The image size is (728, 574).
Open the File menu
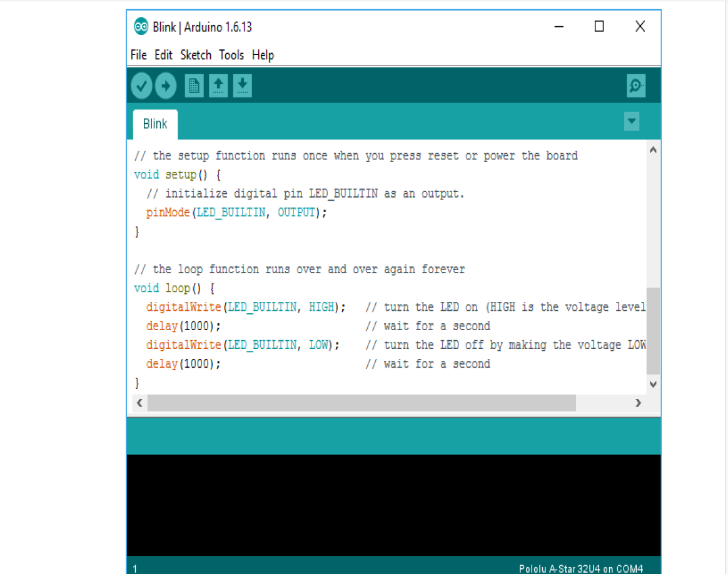coord(138,55)
